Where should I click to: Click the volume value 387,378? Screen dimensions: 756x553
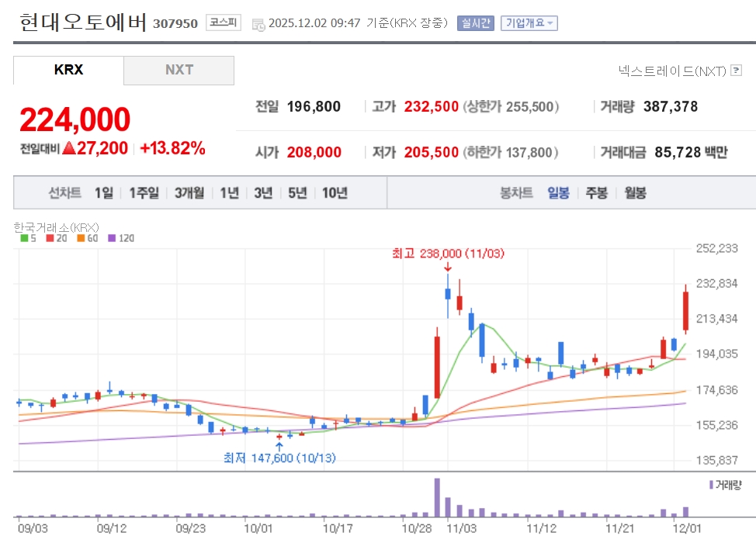(x=671, y=106)
